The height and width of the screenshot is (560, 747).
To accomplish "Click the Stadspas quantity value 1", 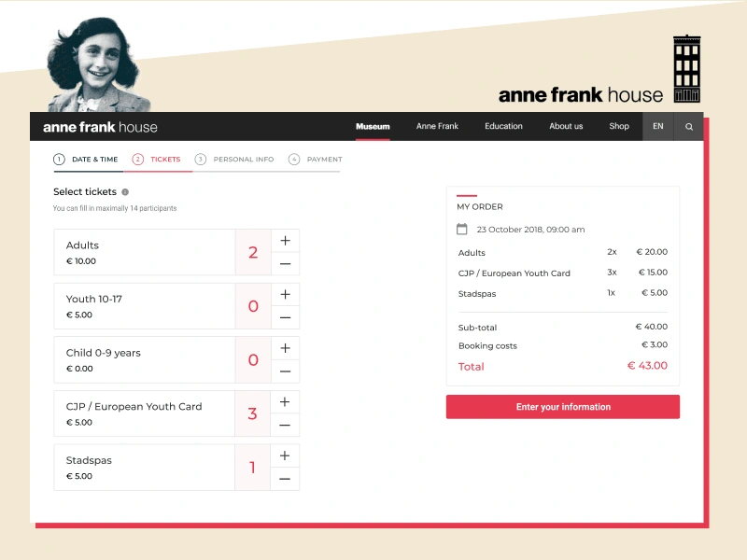I will click(252, 468).
